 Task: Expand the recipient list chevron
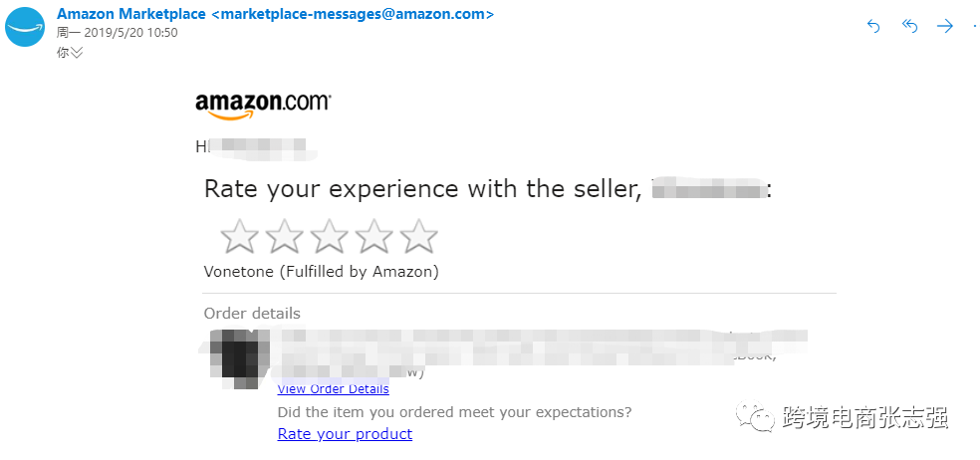[76, 53]
